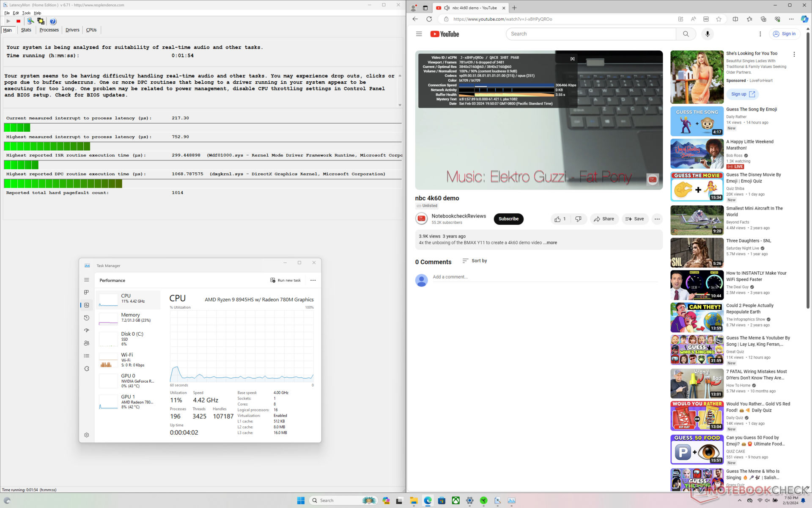Click Run new task in Task Manager
The width and height of the screenshot is (812, 508).
point(285,280)
